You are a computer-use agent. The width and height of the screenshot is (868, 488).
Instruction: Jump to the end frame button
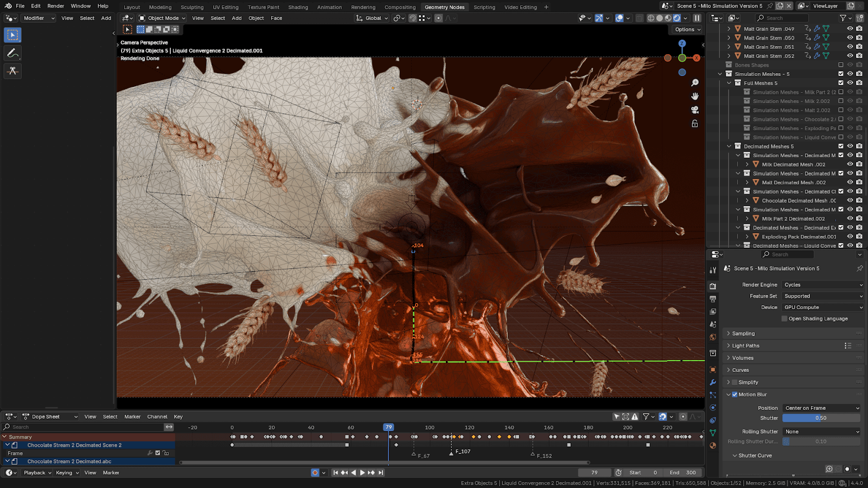pyautogui.click(x=381, y=473)
